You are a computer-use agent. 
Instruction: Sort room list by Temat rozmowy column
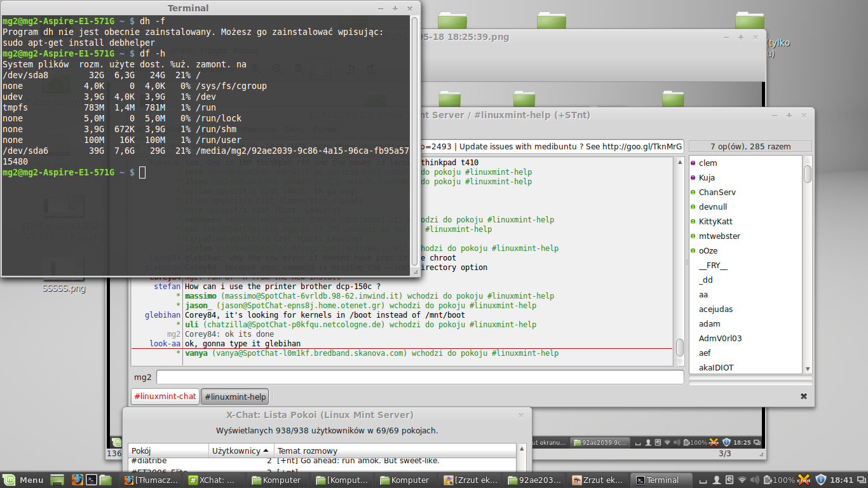click(395, 451)
